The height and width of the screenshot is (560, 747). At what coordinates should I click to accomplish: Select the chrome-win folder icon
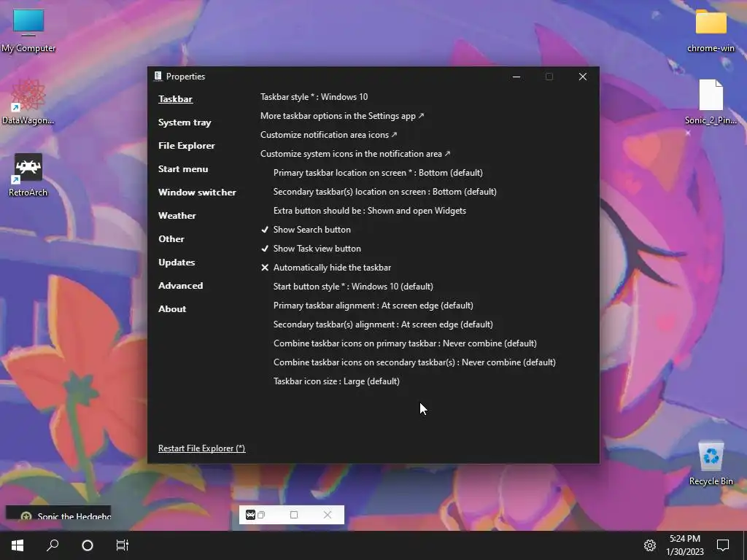[711, 31]
